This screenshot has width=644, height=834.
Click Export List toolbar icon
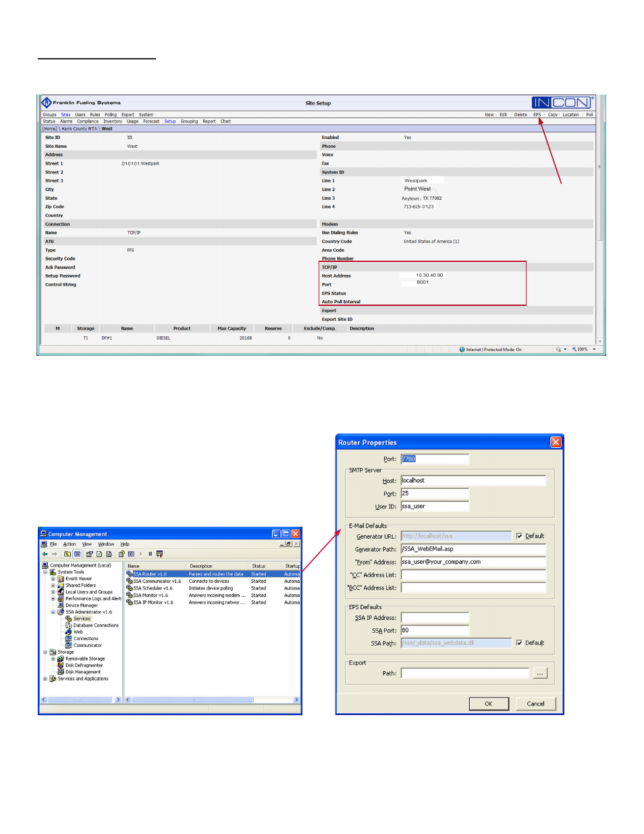tap(109, 554)
